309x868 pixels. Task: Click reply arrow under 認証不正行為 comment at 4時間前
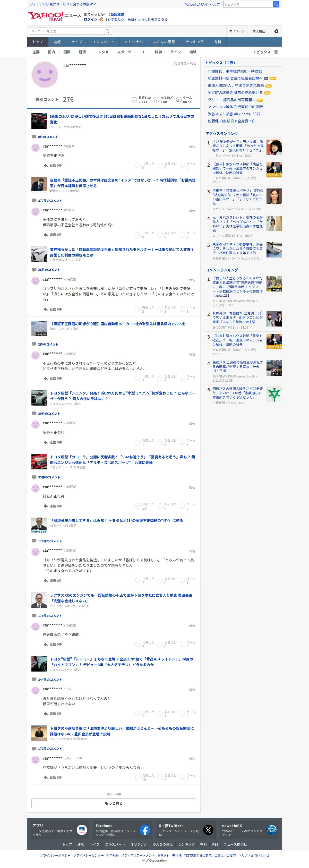click(x=46, y=166)
